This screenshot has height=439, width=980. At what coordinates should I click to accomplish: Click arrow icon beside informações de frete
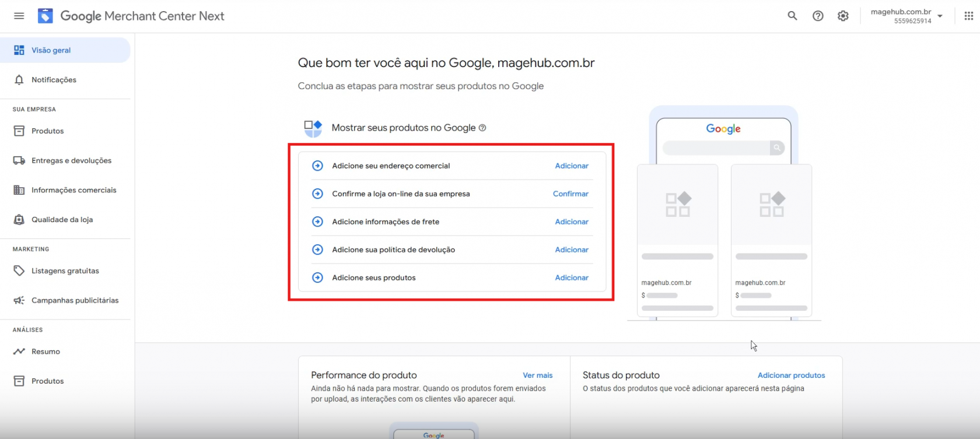click(x=317, y=222)
